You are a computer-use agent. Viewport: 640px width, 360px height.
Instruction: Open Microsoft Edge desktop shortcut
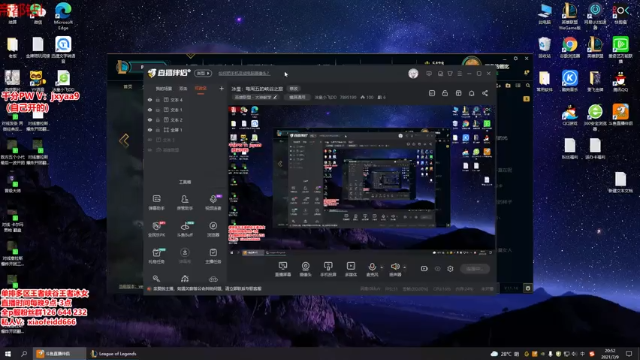63,16
